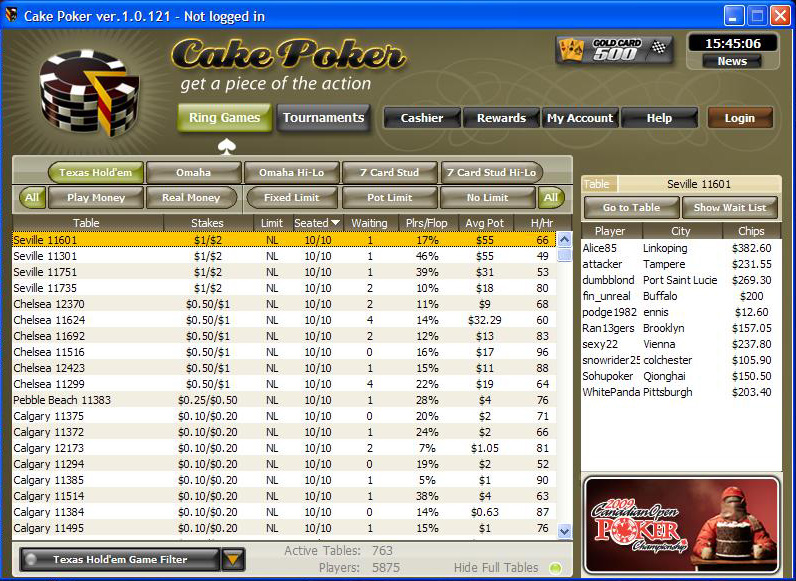Sort by the Avg Pot column header
The width and height of the screenshot is (796, 581).
(x=485, y=223)
